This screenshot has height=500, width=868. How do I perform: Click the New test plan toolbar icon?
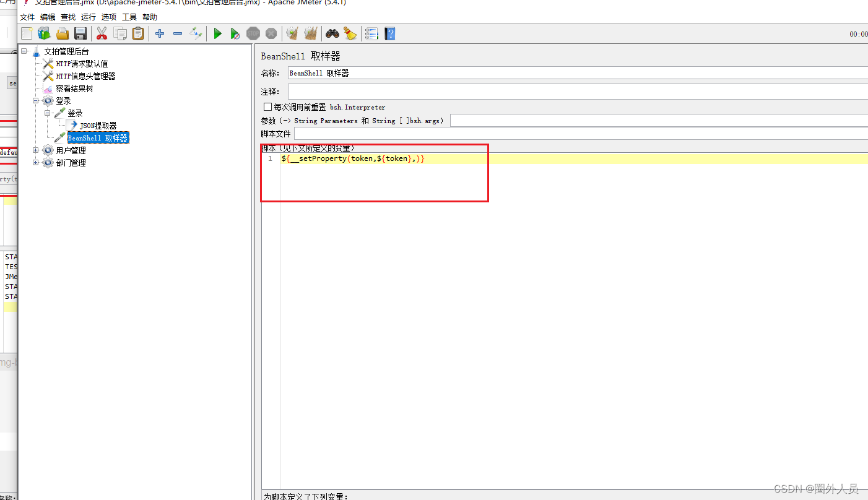click(x=27, y=33)
